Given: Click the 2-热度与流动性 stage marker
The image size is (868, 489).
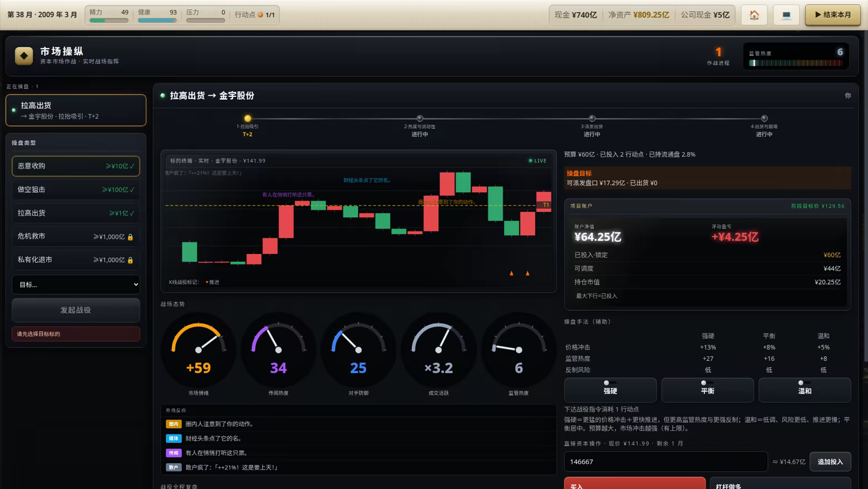Looking at the screenshot, I should (x=420, y=118).
